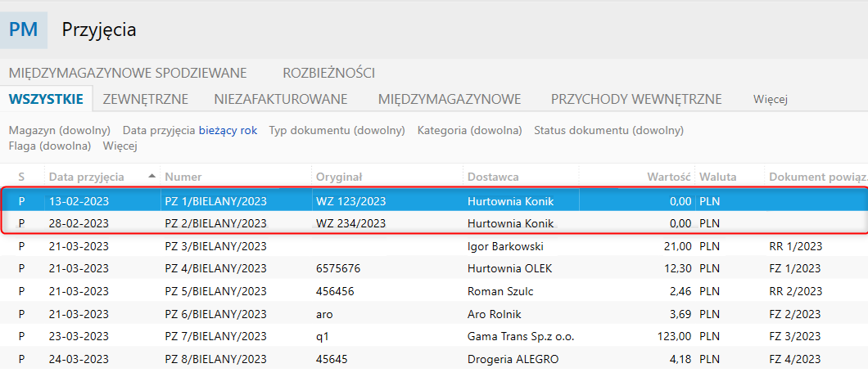The width and height of the screenshot is (868, 377).
Task: Select row PZ 4/BIELANY/2023
Action: click(434, 269)
